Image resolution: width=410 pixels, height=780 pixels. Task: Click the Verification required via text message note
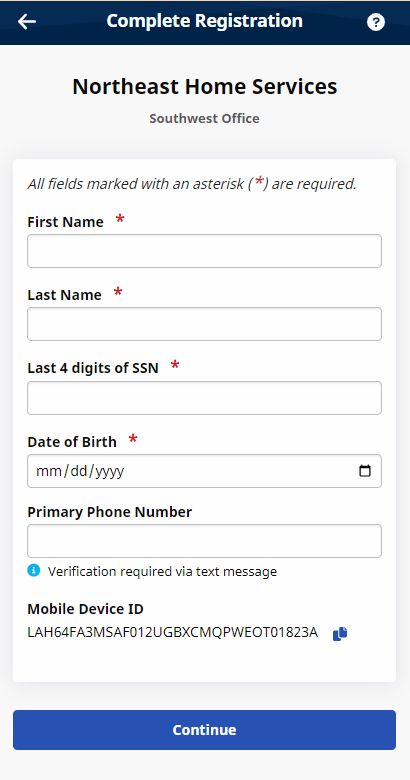[162, 572]
